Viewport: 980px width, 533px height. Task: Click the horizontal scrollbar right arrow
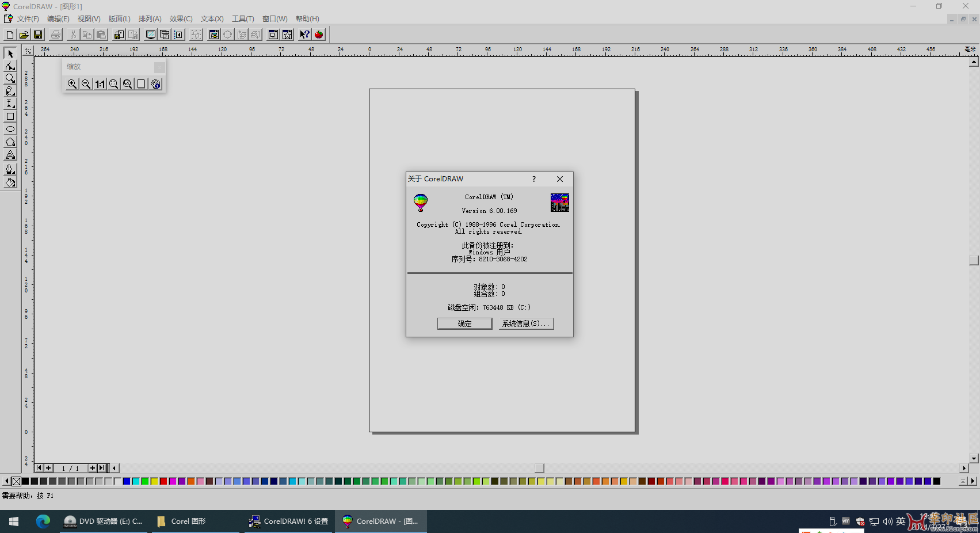coord(964,468)
